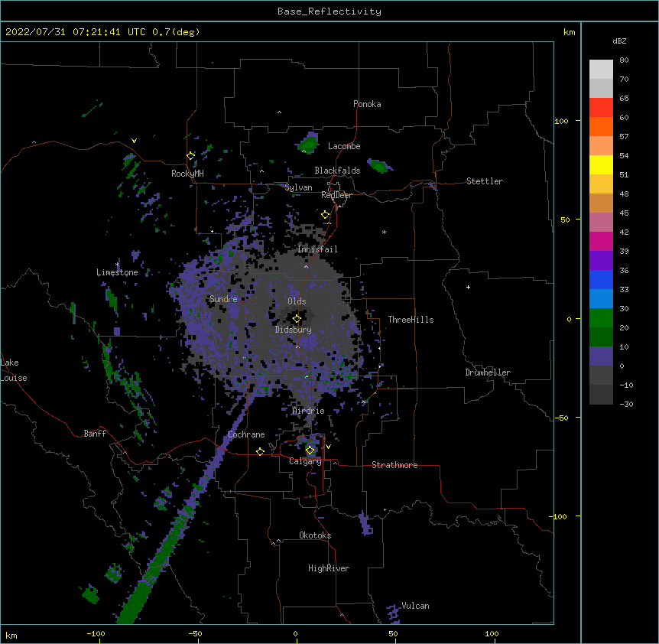Click the radar site diamond between Olds and Didsbury

point(297,319)
